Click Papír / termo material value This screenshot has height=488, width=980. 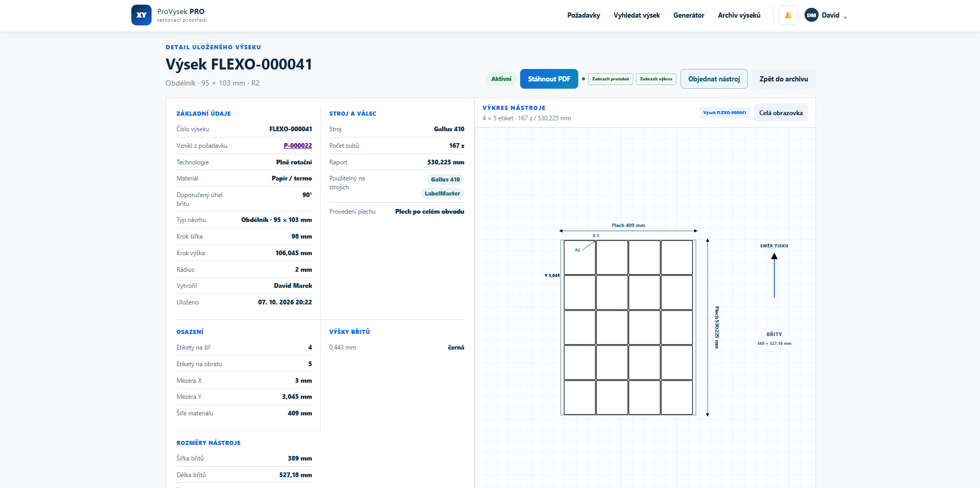pos(292,178)
